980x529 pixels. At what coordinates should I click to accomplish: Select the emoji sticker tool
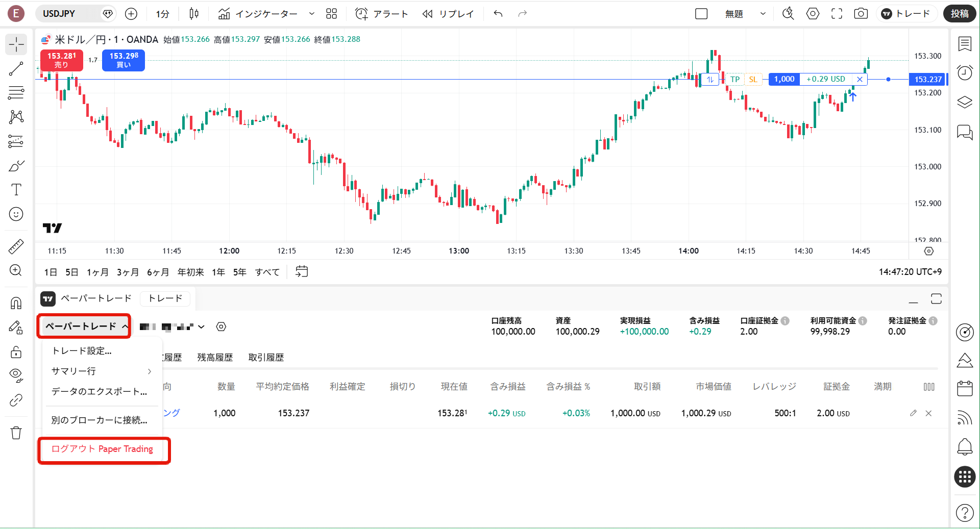point(16,214)
